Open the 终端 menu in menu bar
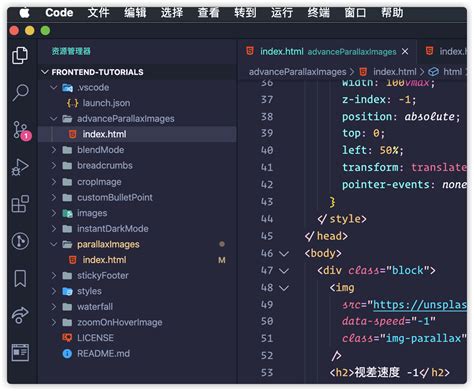The width and height of the screenshot is (474, 391). (318, 13)
